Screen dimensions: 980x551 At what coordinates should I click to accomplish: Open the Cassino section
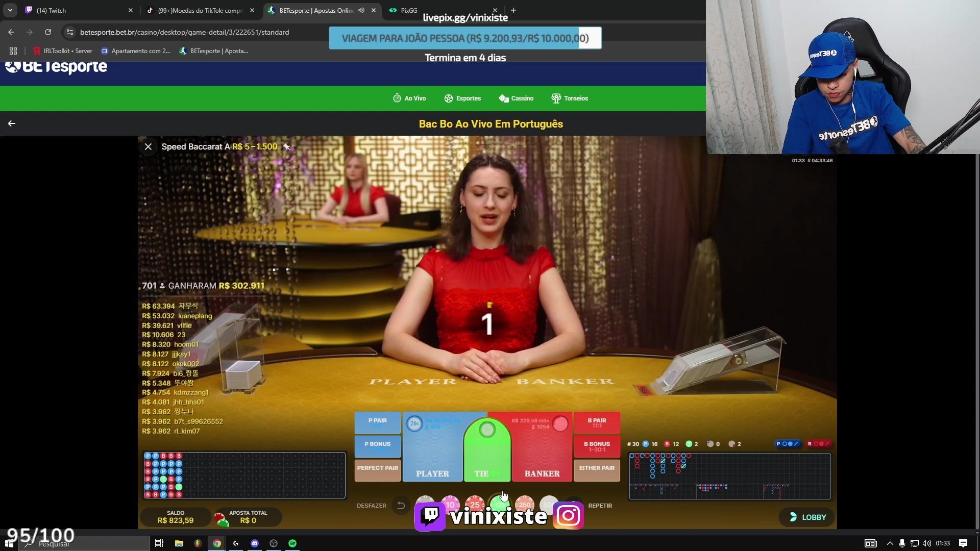click(516, 98)
